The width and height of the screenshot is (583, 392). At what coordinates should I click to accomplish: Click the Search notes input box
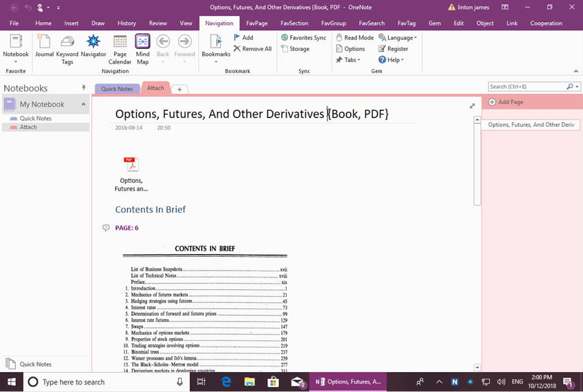527,86
